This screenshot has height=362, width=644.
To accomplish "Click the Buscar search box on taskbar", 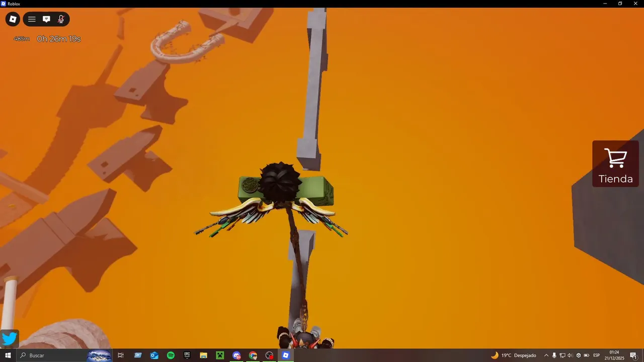I will pos(64,355).
